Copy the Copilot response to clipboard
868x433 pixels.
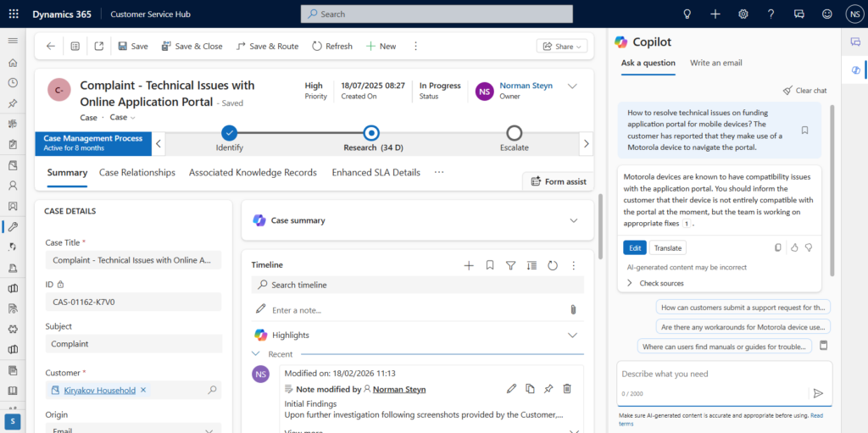[x=778, y=247]
